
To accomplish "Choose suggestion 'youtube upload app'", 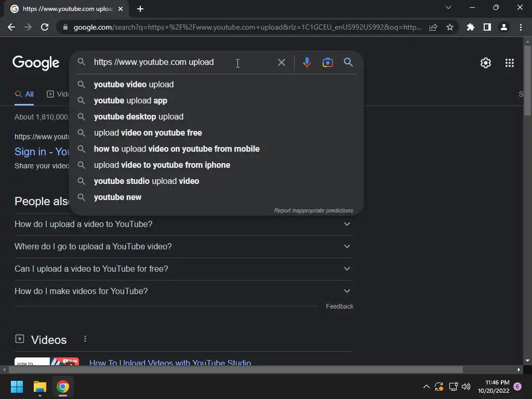I will point(216,101).
